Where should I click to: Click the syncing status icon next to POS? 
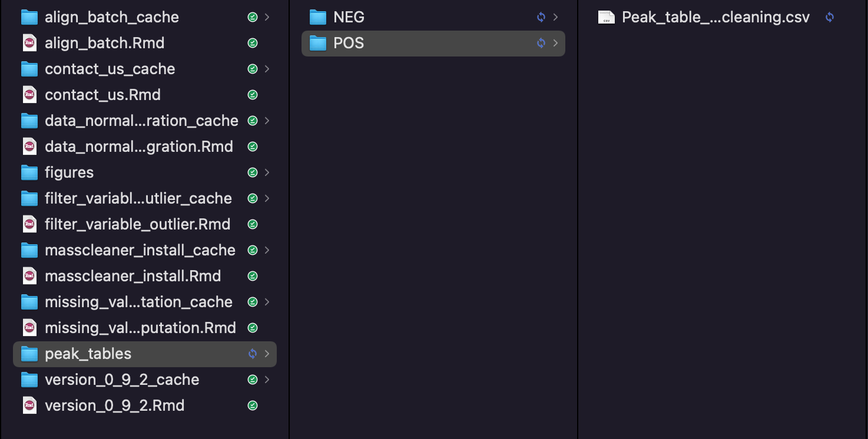pyautogui.click(x=541, y=43)
